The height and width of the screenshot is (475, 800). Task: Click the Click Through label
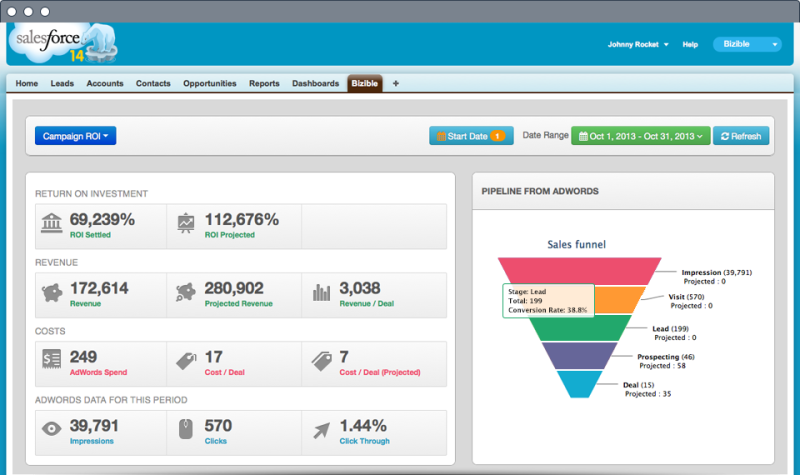click(365, 441)
